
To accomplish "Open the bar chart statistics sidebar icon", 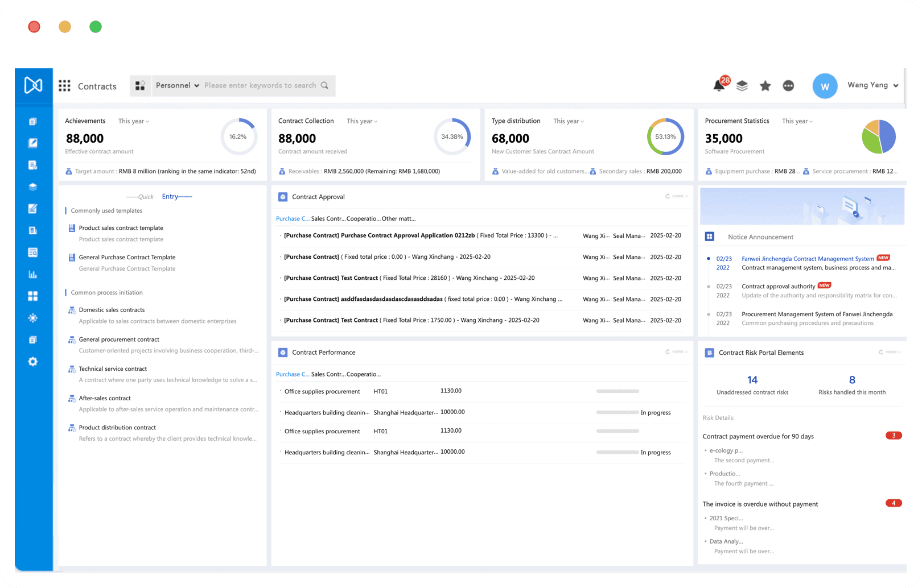I will coord(33,274).
